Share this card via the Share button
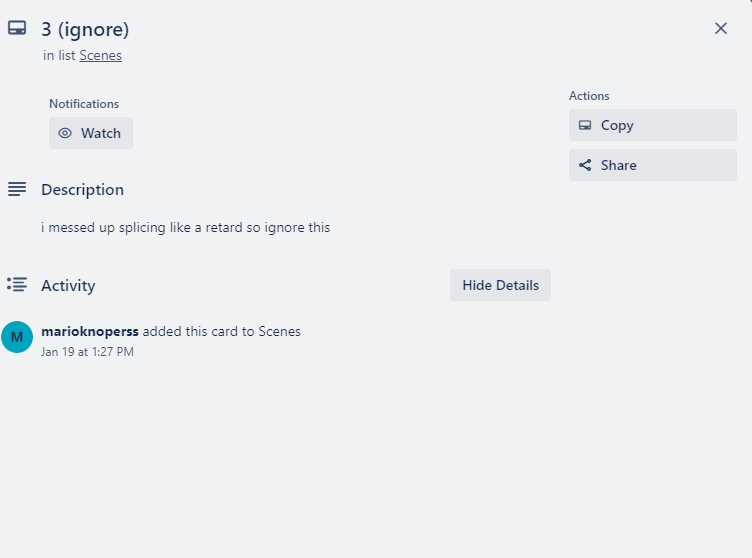This screenshot has height=558, width=752. coord(652,165)
